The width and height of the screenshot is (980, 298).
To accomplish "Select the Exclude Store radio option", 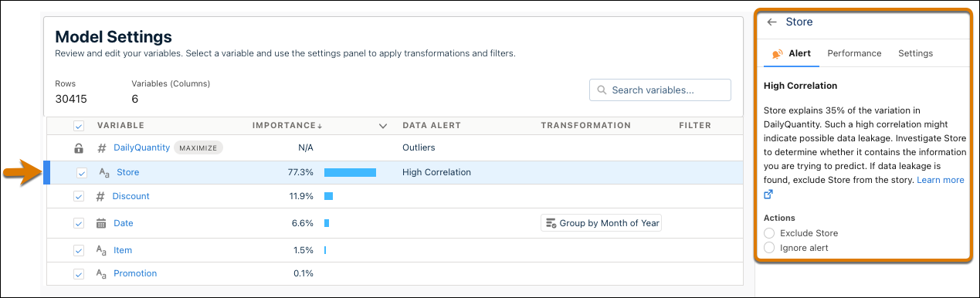I will tap(768, 233).
